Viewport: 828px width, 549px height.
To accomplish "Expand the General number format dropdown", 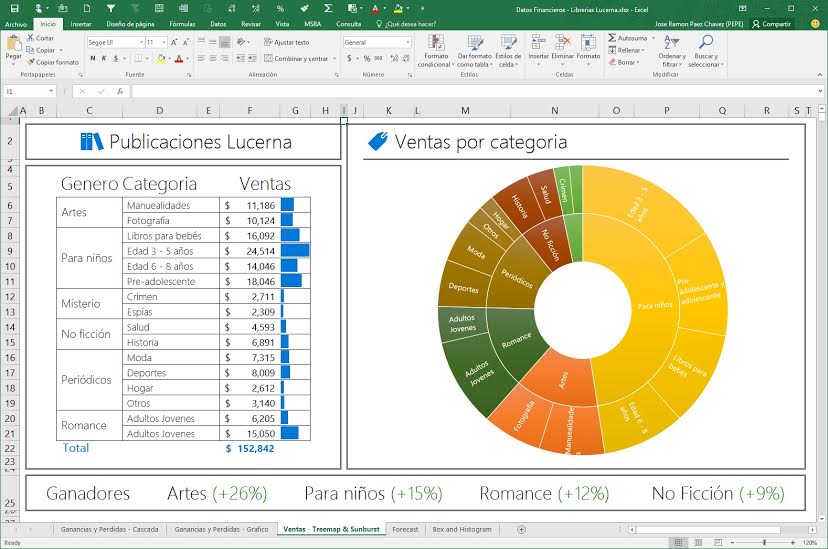I will point(407,43).
